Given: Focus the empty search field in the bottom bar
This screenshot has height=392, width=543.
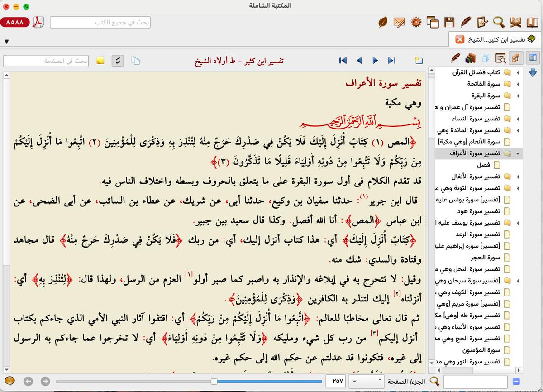Looking at the screenshot, I should coord(475,382).
